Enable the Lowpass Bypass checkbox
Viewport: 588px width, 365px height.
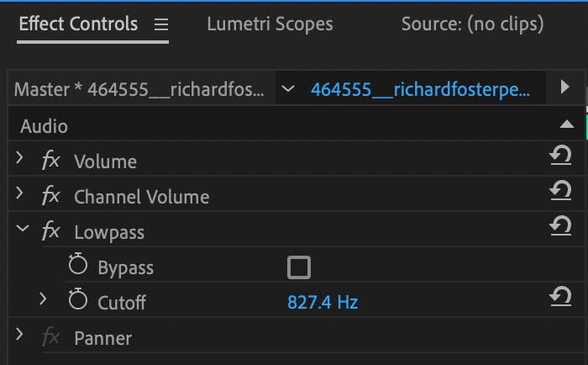point(298,267)
